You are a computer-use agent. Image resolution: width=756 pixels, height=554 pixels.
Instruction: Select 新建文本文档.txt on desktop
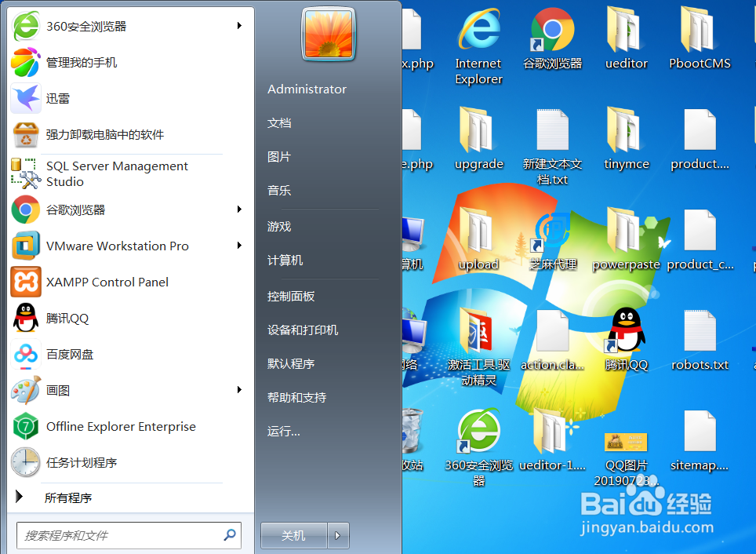coord(553,147)
